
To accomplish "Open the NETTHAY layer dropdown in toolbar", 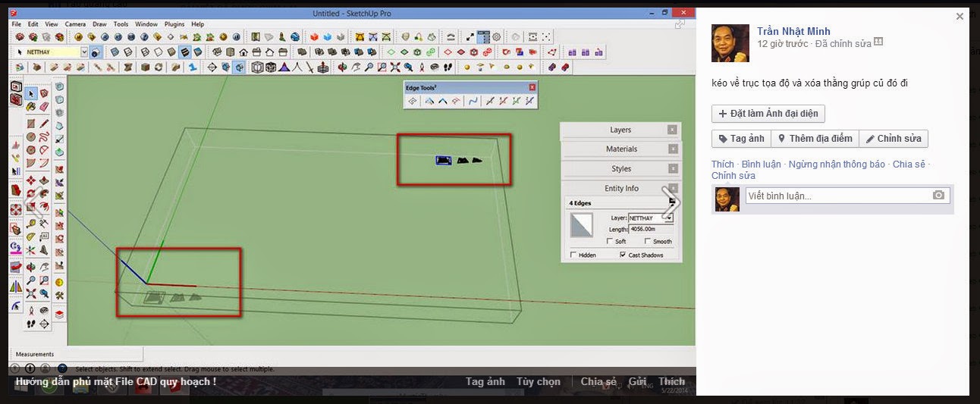I will 84,52.
